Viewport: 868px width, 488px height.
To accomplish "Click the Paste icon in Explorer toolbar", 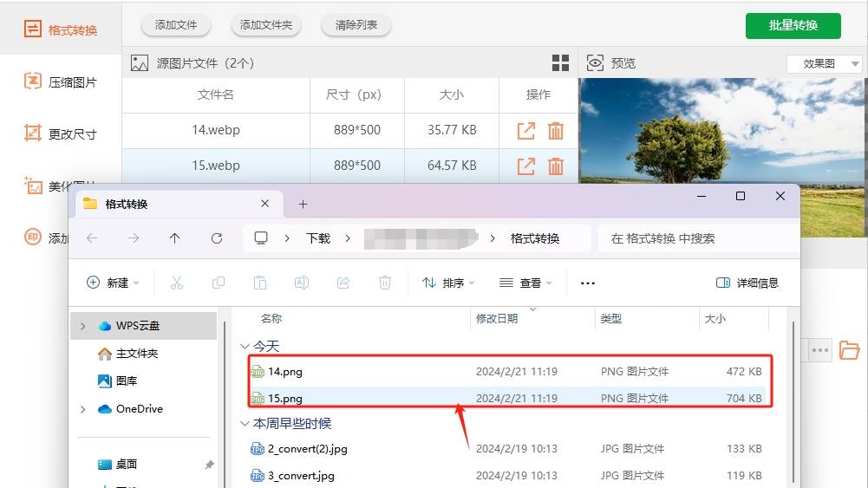I will point(259,283).
